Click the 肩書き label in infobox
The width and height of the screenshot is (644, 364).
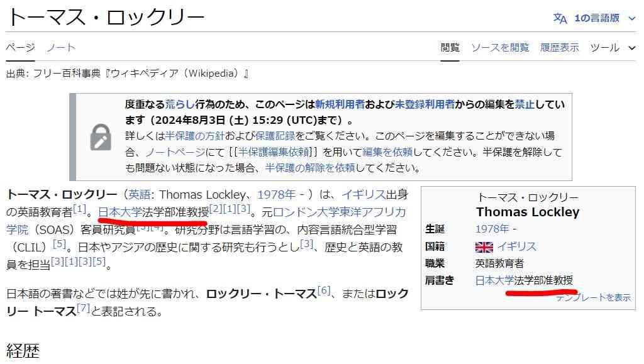440,280
